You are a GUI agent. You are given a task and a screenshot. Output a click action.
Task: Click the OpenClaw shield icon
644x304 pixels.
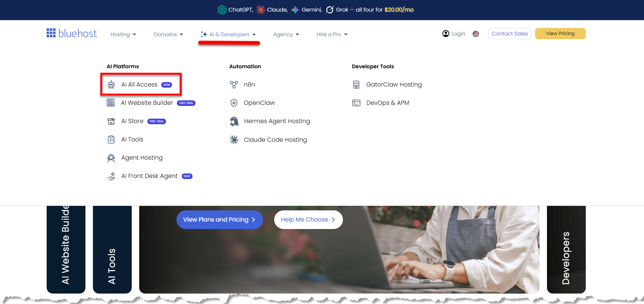(x=234, y=103)
